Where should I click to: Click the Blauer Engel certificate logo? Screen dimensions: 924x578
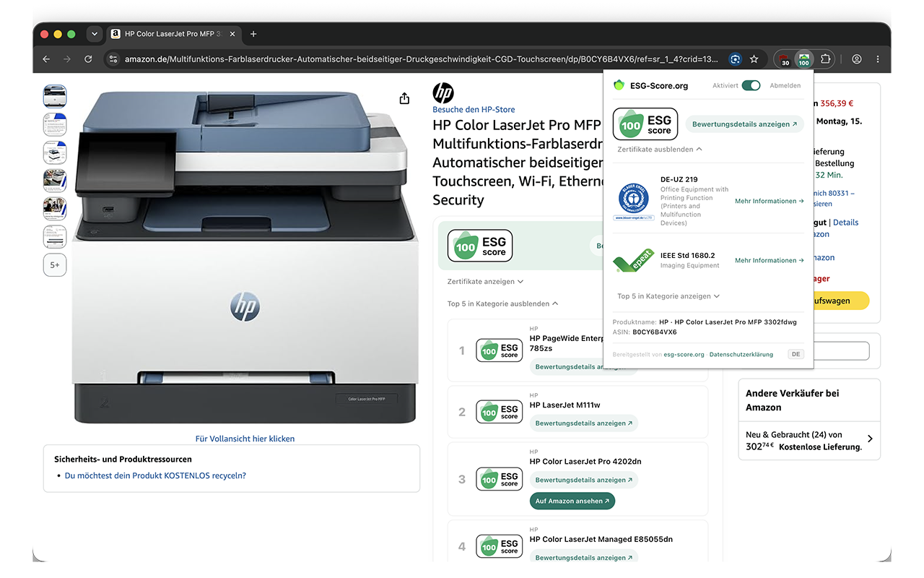pos(633,201)
